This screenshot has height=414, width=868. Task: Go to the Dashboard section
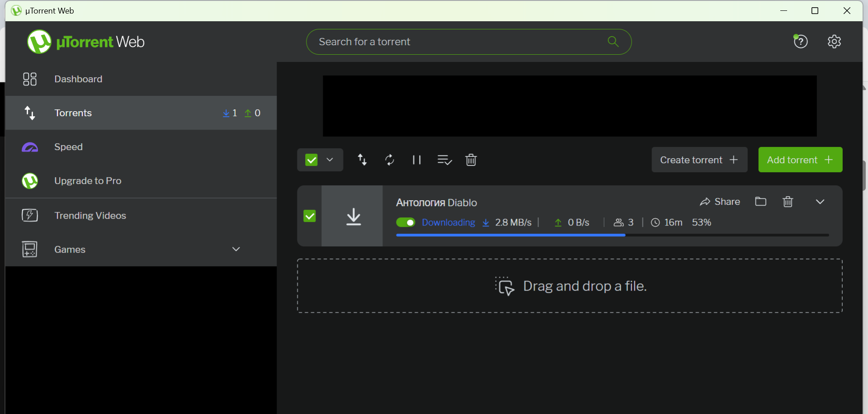78,79
